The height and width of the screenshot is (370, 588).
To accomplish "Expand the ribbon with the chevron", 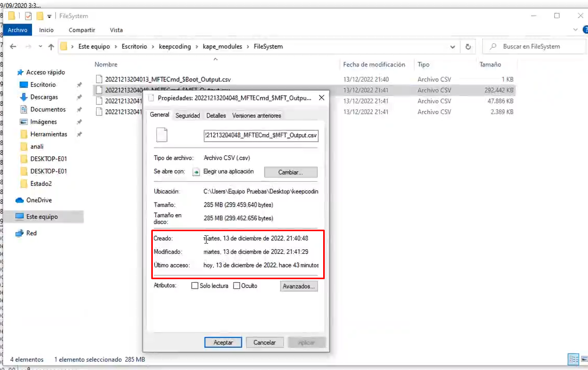I will 576,30.
